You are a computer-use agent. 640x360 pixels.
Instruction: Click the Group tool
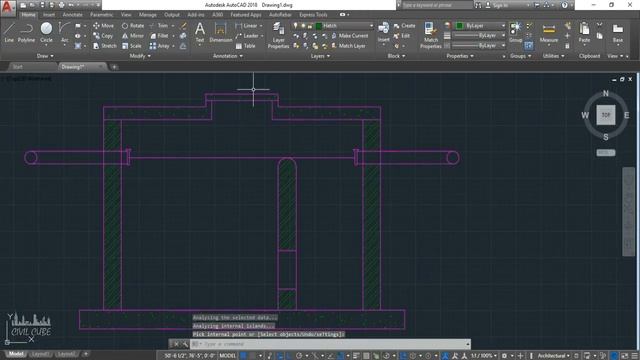516,33
